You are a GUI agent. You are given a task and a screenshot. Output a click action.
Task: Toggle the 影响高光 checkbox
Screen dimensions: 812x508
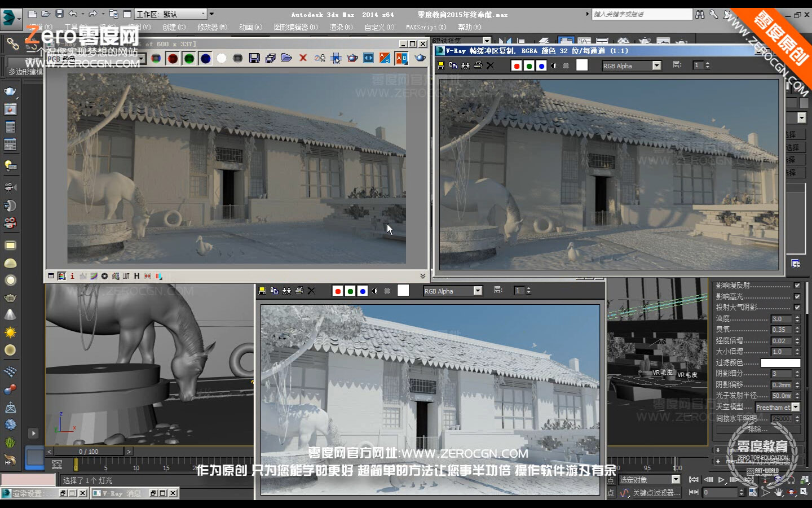coord(797,296)
